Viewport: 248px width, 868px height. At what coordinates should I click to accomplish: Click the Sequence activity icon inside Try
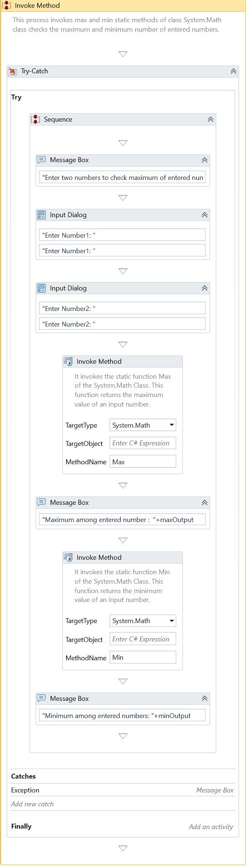36,119
